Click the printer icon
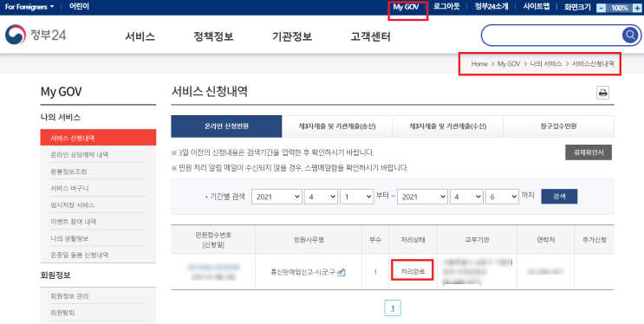644x324 pixels. click(x=602, y=94)
